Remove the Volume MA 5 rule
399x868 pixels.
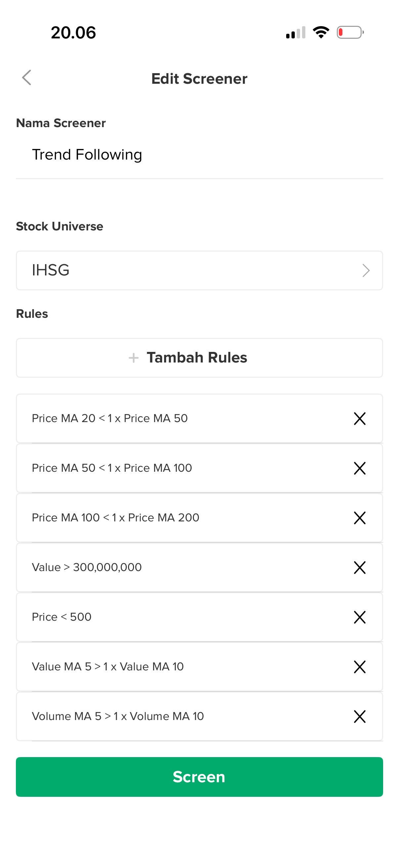[360, 716]
